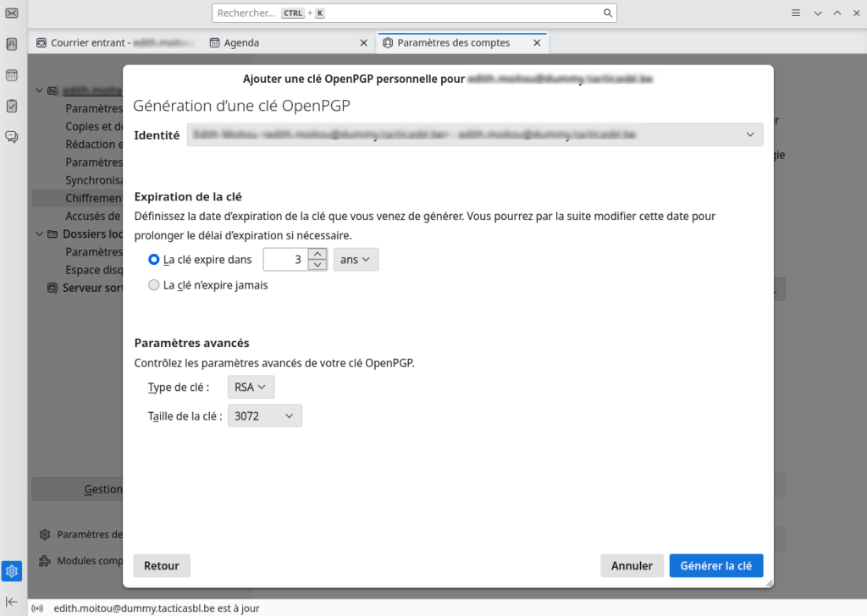
Task: Click the Serveur sortant server icon
Action: [x=52, y=288]
